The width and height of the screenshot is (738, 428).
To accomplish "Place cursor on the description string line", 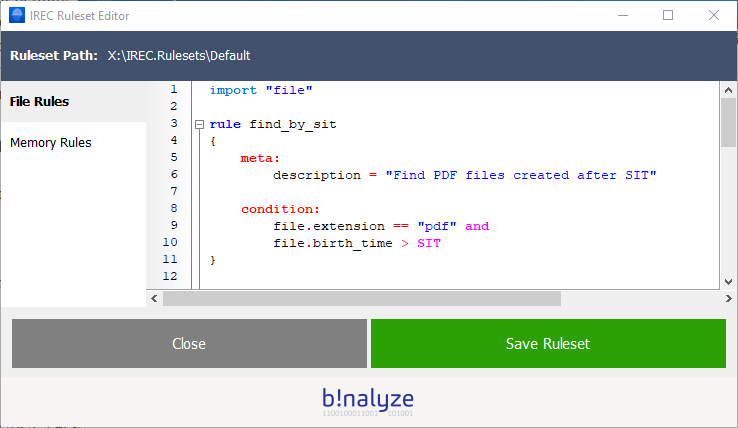I will [464, 175].
